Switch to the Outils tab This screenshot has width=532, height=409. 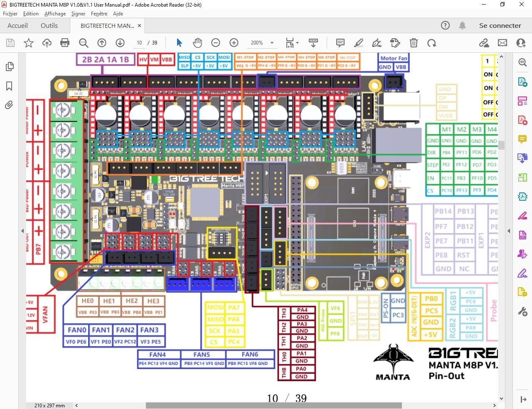tap(49, 25)
